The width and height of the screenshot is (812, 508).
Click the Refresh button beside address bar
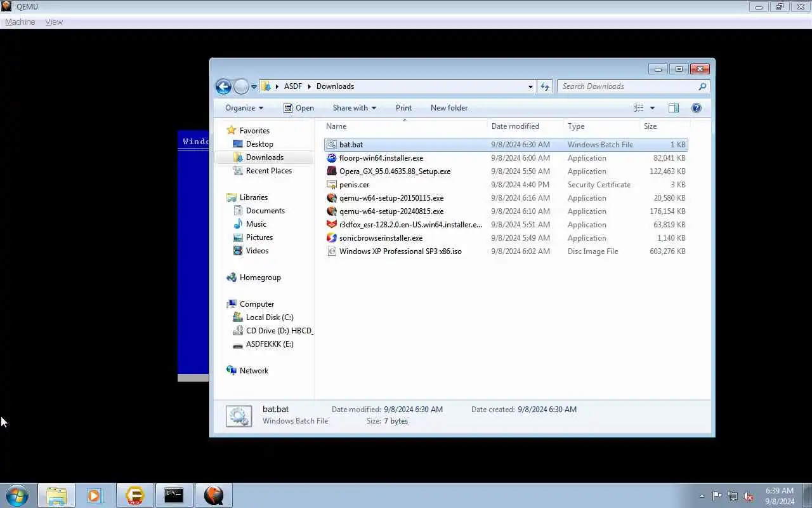pyautogui.click(x=545, y=86)
